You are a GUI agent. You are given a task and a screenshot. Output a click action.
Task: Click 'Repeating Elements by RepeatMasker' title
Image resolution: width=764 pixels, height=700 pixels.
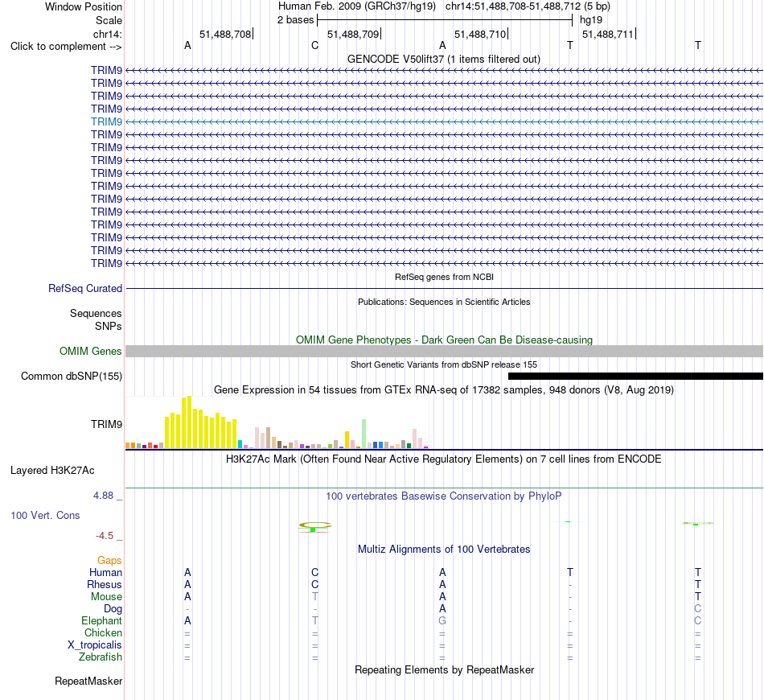click(444, 669)
